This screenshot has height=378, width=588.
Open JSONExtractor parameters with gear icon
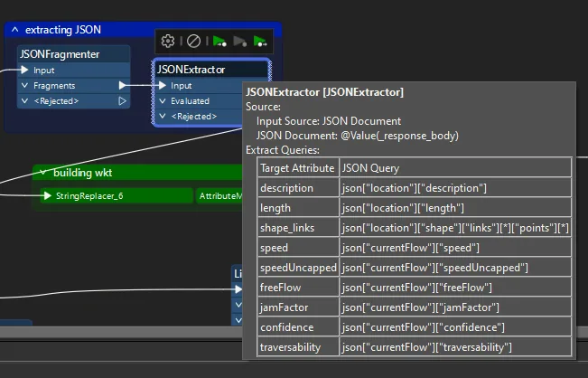point(168,41)
